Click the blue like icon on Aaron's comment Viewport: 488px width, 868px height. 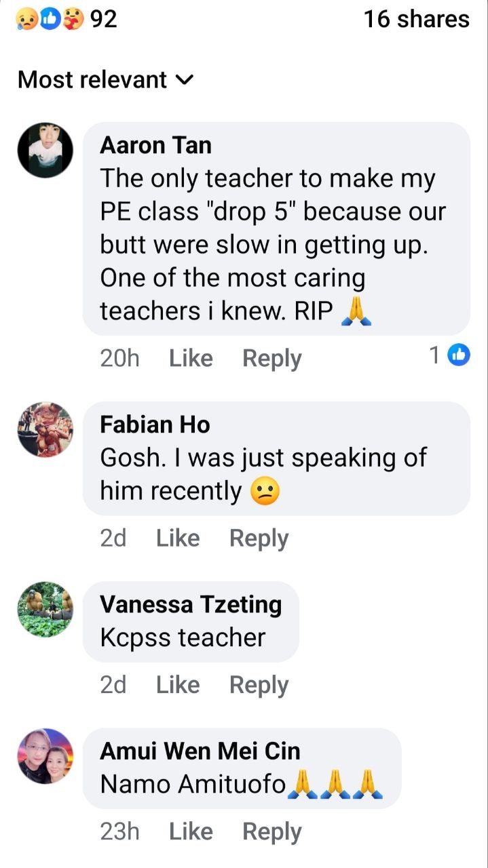[459, 355]
